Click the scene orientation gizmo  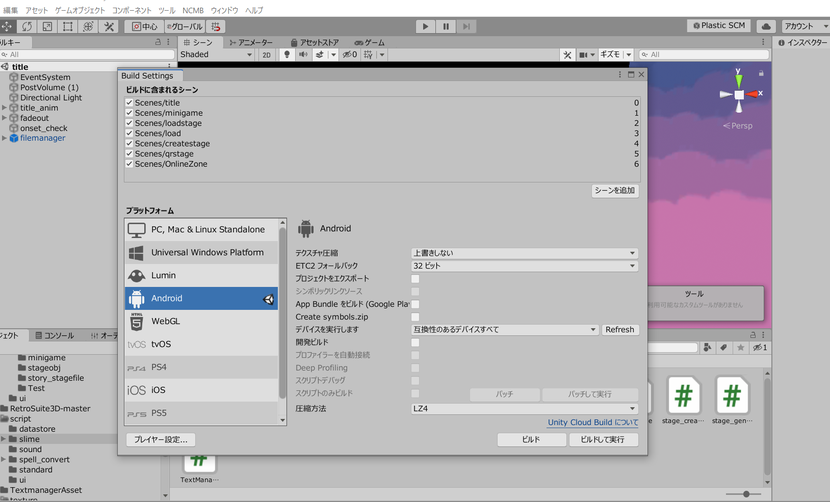tap(739, 95)
